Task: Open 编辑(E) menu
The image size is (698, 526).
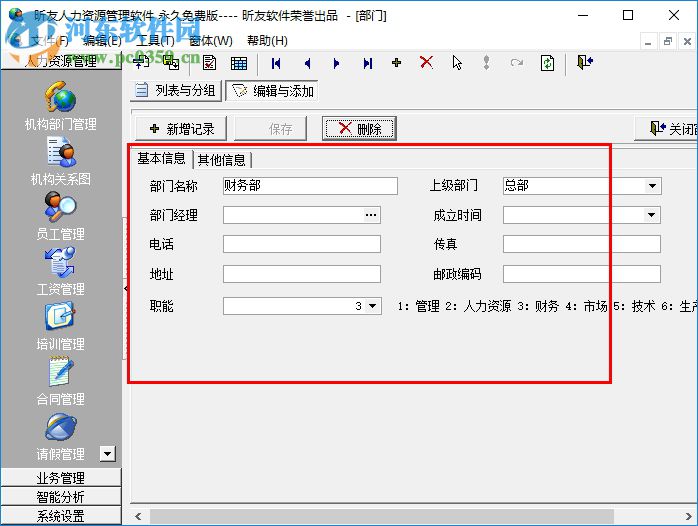Action: (x=102, y=41)
